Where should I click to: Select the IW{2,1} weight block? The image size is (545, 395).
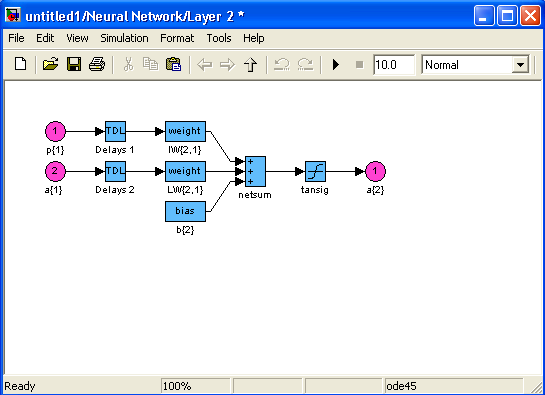pyautogui.click(x=185, y=131)
